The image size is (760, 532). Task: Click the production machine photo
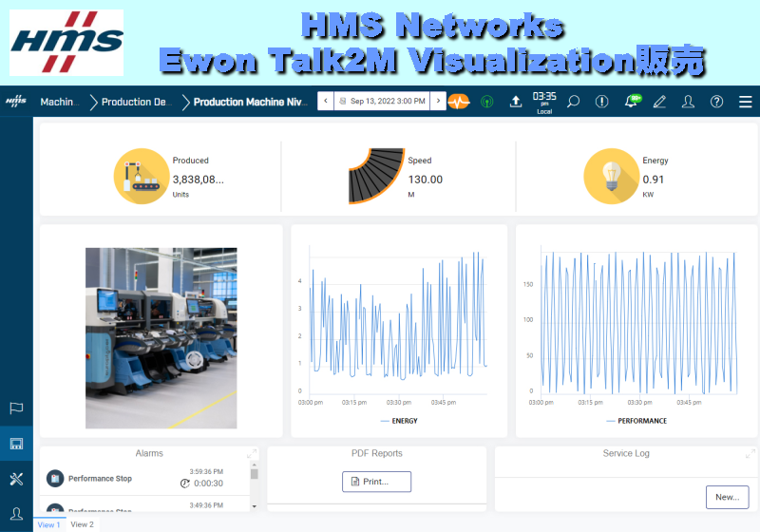pyautogui.click(x=161, y=338)
